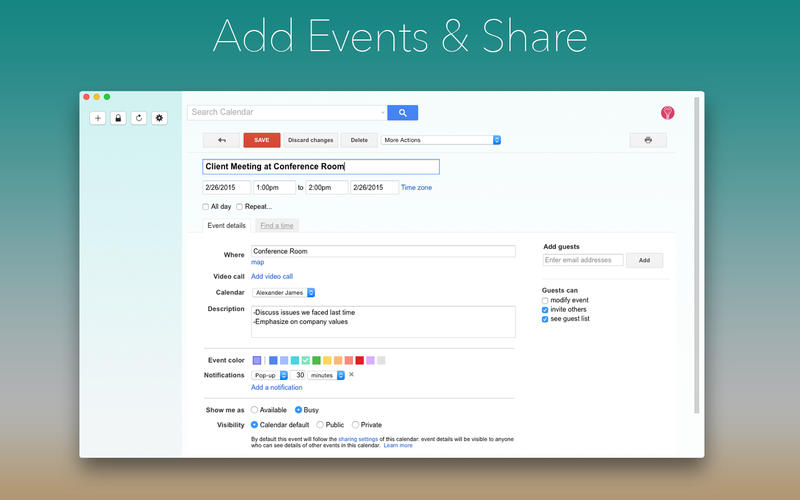
Task: Remove the notification with X icon
Action: (x=351, y=375)
